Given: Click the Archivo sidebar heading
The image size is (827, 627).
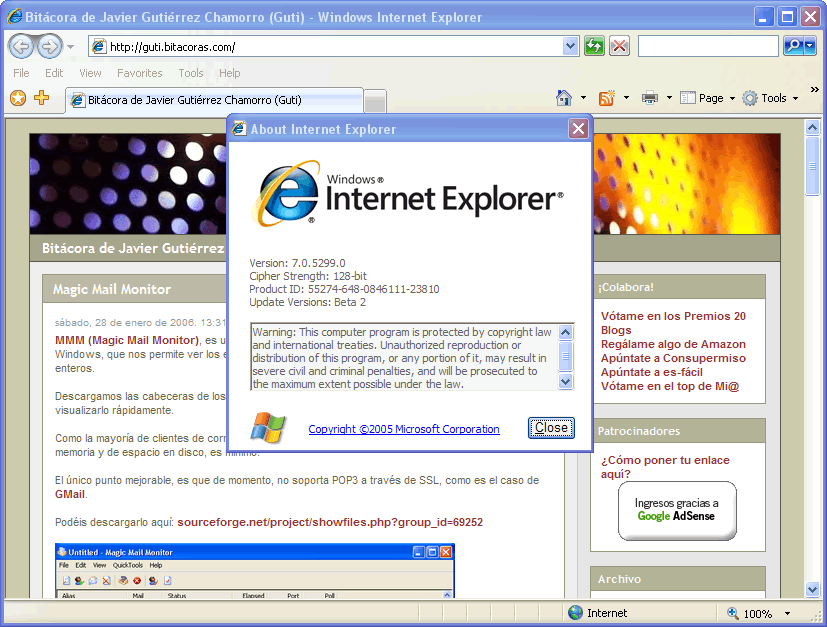Looking at the screenshot, I should (619, 579).
